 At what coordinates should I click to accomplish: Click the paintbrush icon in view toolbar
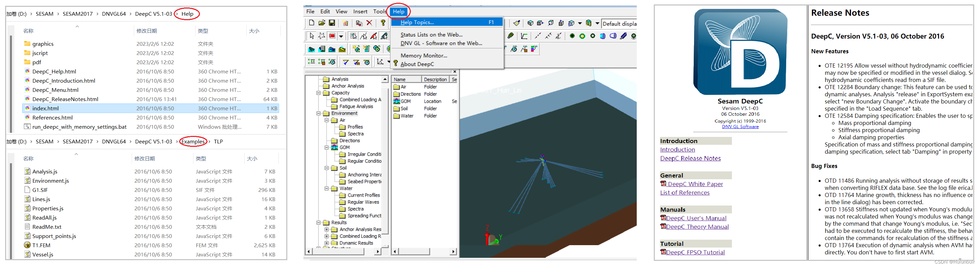pyautogui.click(x=517, y=23)
